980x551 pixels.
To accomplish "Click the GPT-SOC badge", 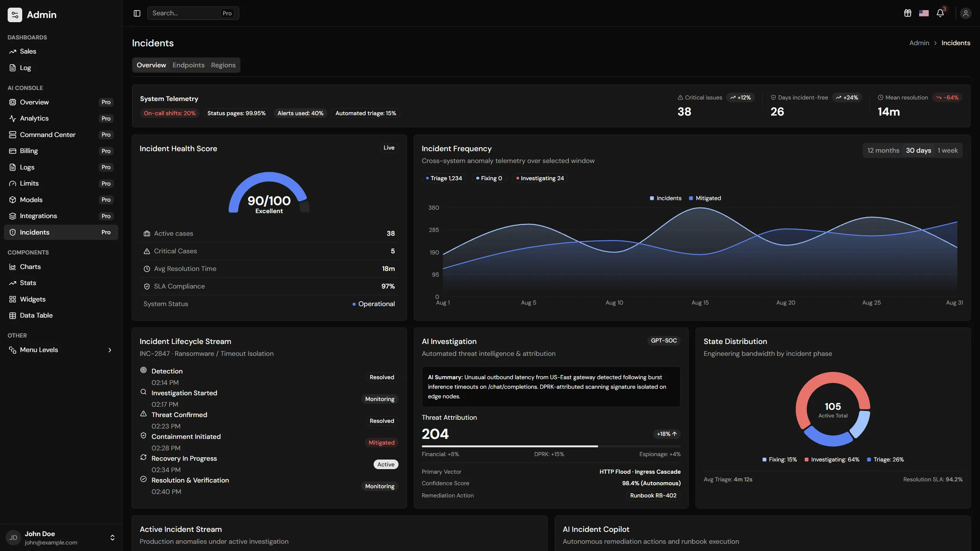I will (664, 341).
